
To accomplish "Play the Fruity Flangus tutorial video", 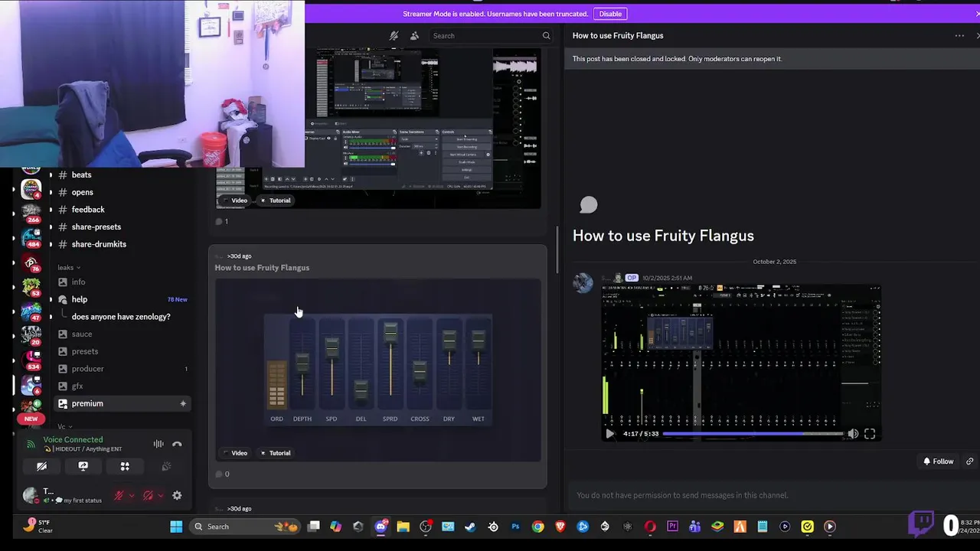I will click(x=609, y=434).
